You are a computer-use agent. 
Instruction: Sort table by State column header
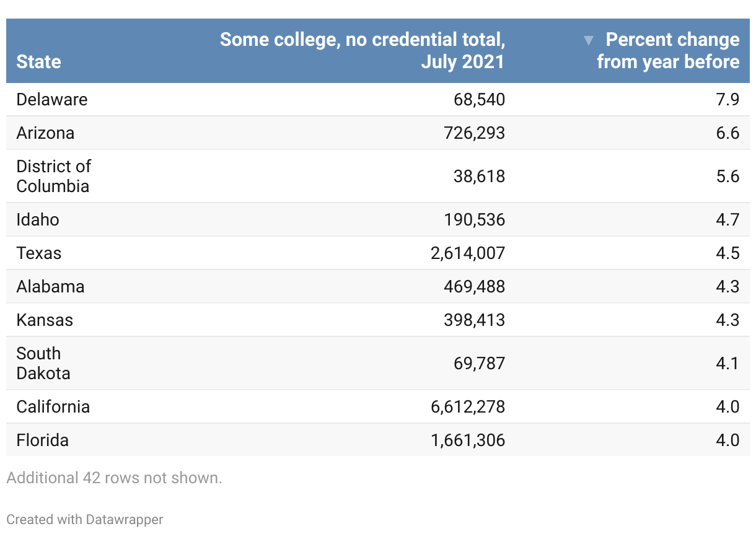pyautogui.click(x=38, y=62)
